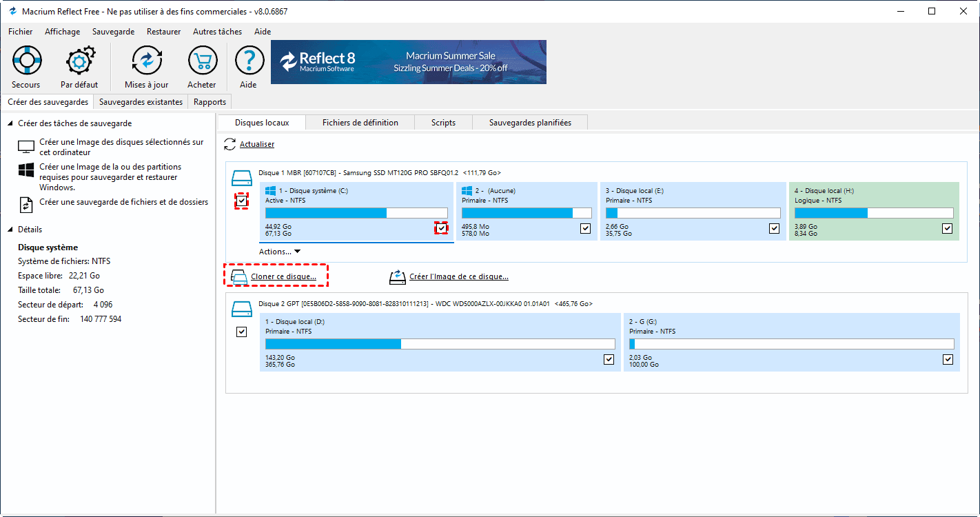
Task: Select the 3 - Disque local (E:) partition title
Action: pyautogui.click(x=635, y=190)
